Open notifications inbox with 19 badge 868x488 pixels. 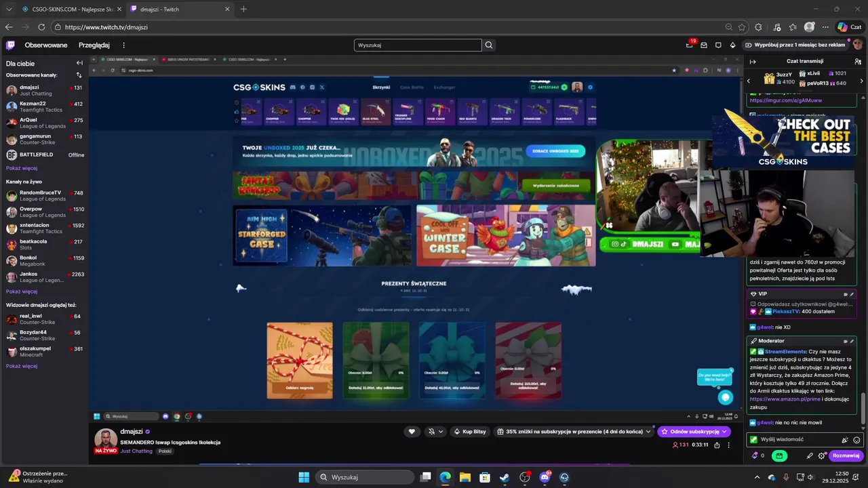point(690,45)
